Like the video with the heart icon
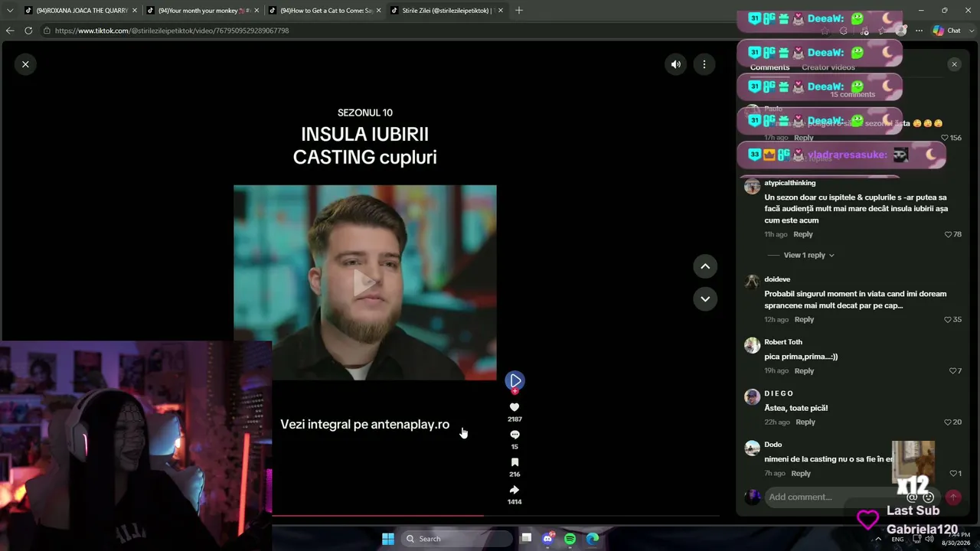The image size is (980, 551). [514, 407]
